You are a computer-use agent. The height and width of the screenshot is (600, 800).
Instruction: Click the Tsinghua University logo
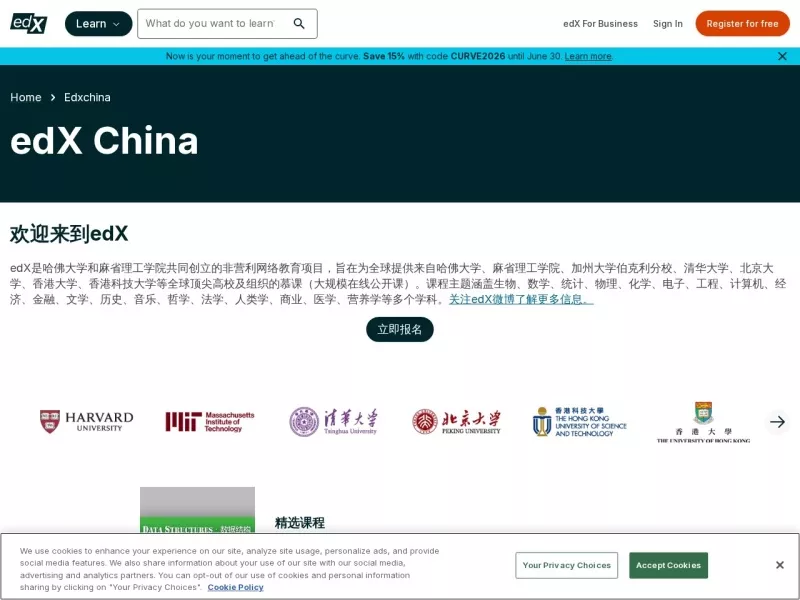(x=333, y=422)
